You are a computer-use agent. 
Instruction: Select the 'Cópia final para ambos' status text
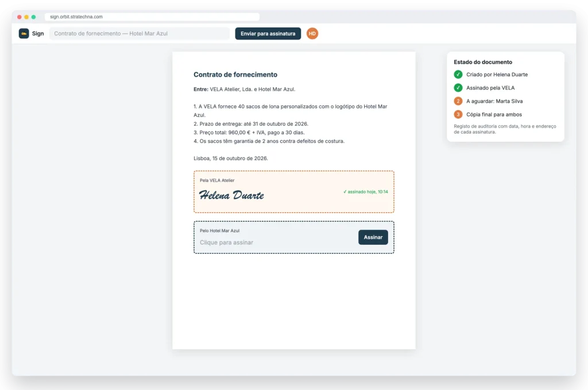pyautogui.click(x=494, y=114)
